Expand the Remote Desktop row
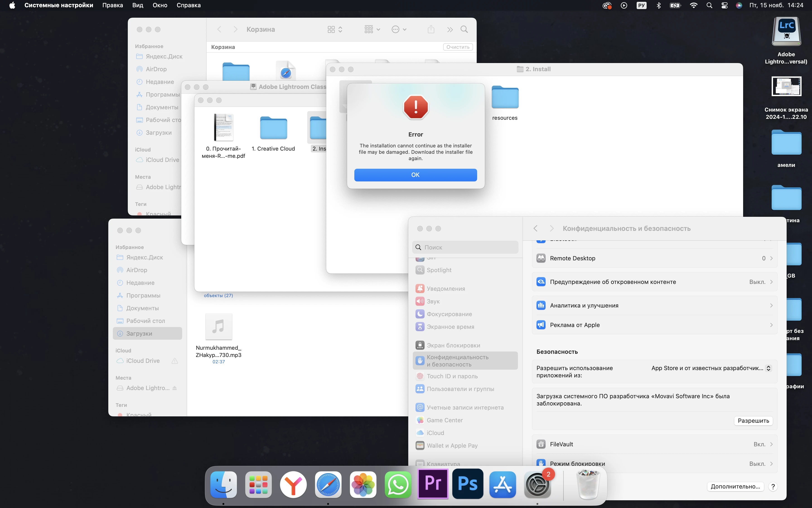 pos(655,258)
